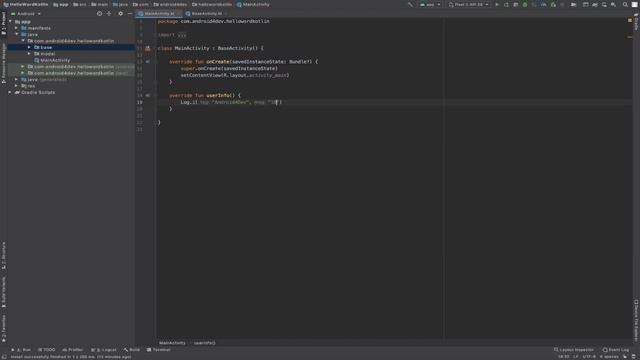Click the HelloWordKotlin breadcrumb in navigation bar
This screenshot has width=640, height=360.
click(26, 4)
